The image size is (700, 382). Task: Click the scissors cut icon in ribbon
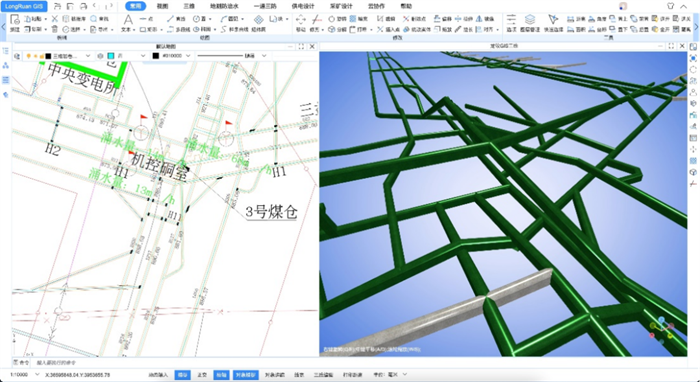[x=54, y=19]
